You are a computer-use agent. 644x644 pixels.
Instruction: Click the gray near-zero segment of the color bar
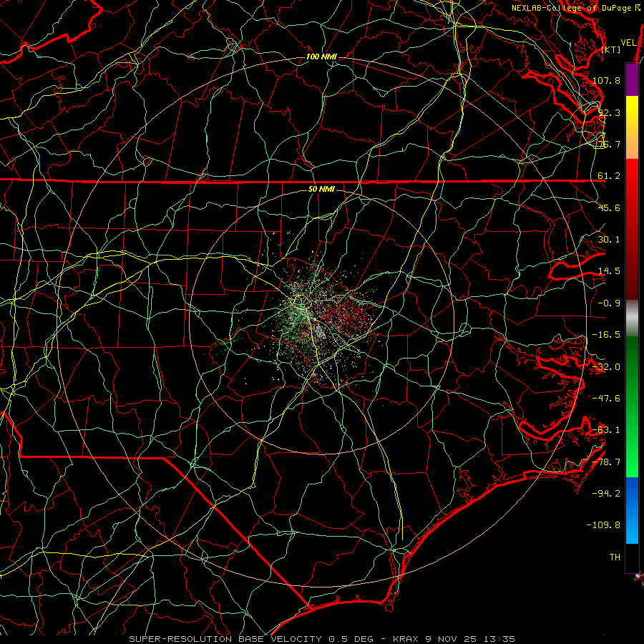click(x=632, y=318)
